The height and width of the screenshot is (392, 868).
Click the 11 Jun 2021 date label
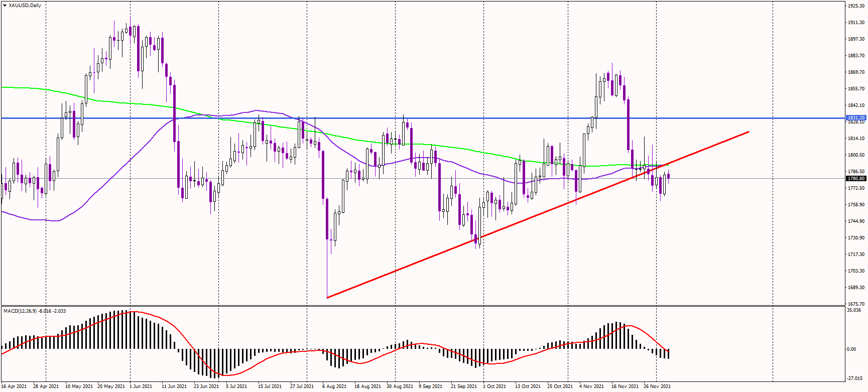tap(174, 386)
